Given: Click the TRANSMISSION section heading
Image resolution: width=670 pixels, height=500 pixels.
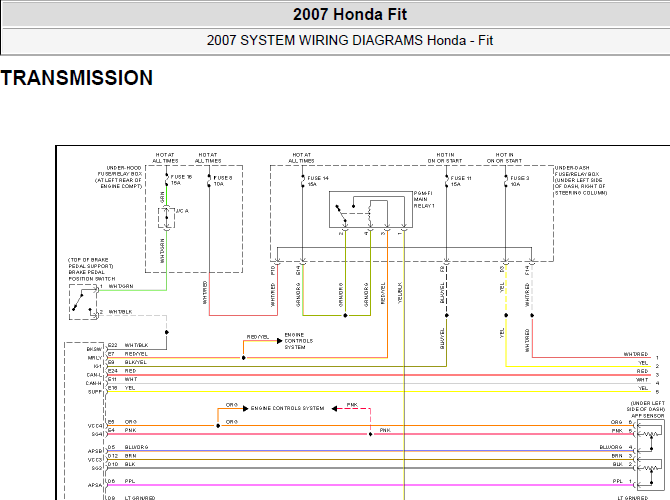Looking at the screenshot, I should [76, 78].
